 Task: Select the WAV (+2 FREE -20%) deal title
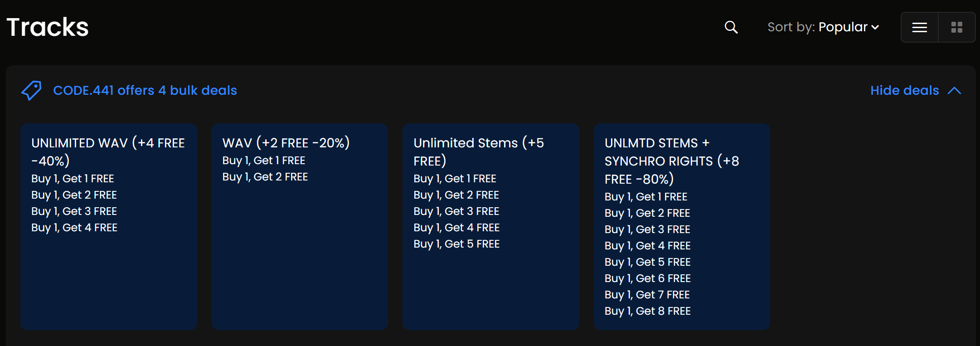[286, 143]
